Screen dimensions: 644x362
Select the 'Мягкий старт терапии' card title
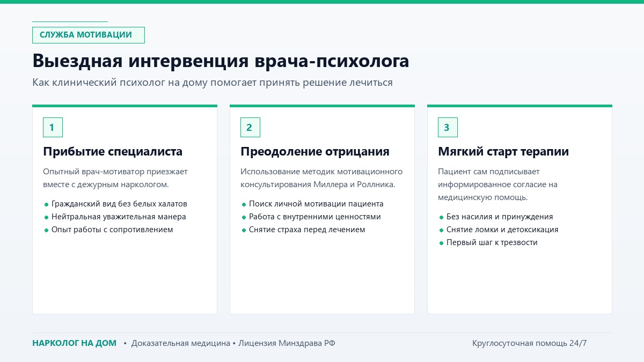point(503,152)
